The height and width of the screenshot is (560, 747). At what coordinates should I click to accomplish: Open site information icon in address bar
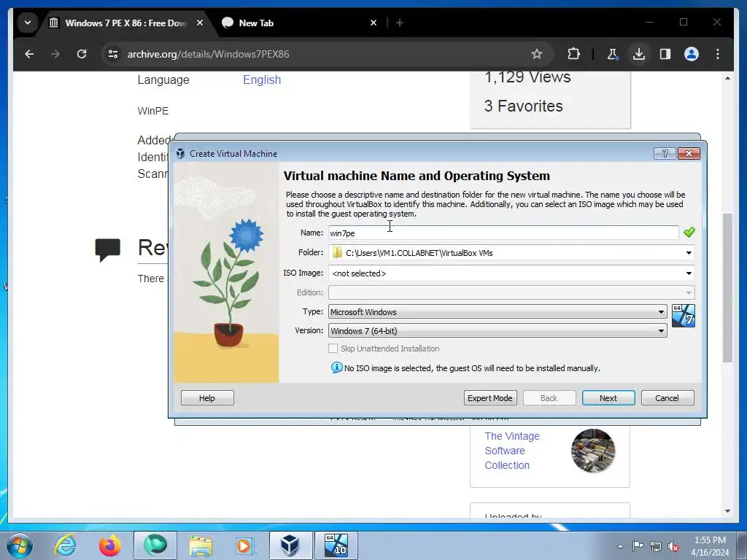tap(113, 54)
